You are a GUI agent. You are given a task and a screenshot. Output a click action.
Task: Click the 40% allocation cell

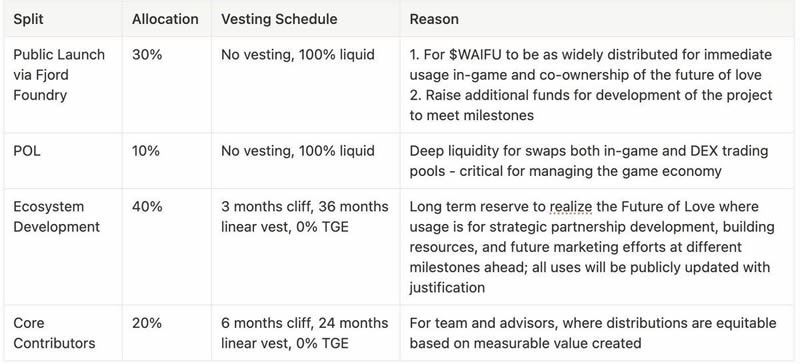(166, 247)
